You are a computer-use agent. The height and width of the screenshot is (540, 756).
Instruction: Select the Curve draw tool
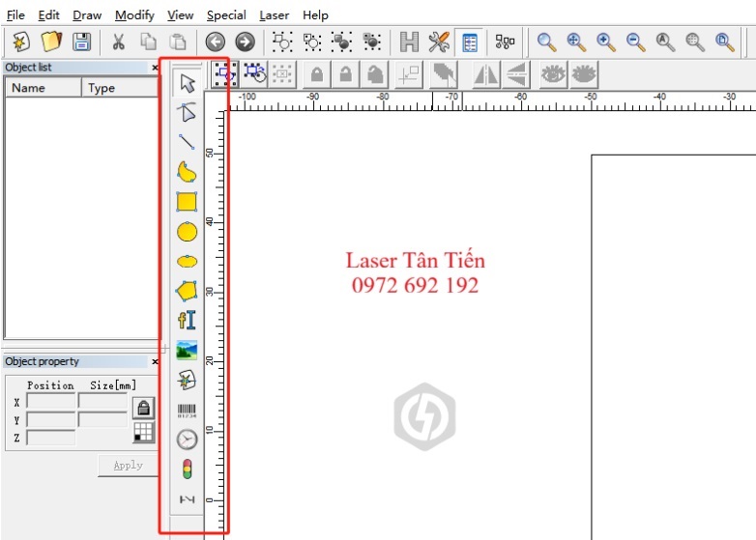click(187, 172)
